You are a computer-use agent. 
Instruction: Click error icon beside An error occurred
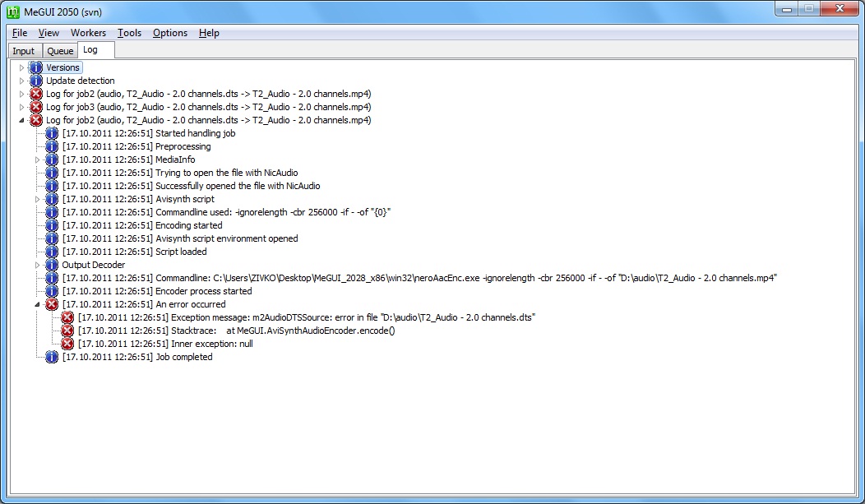pos(51,304)
